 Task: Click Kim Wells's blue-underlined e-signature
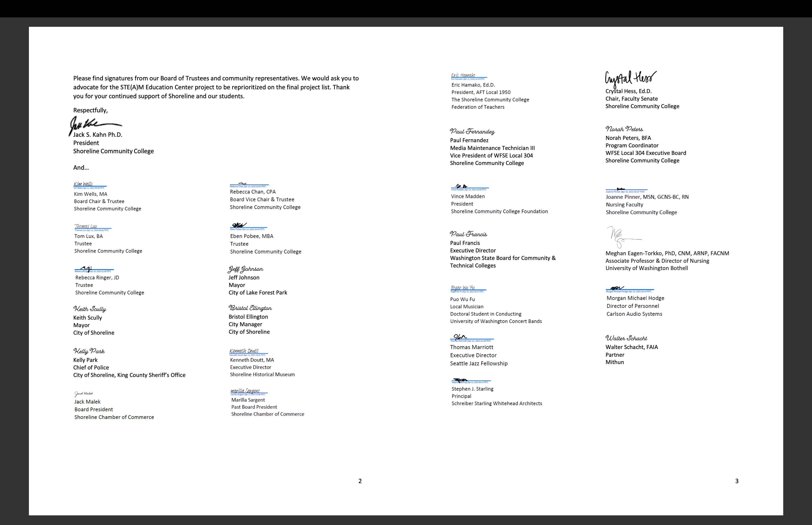[x=83, y=184]
